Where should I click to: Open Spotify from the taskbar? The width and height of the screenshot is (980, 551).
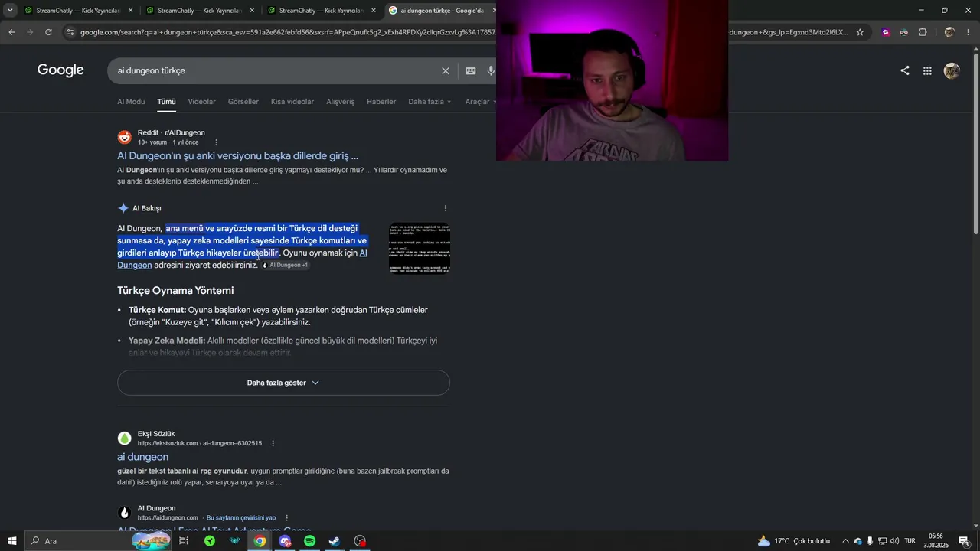[309, 541]
